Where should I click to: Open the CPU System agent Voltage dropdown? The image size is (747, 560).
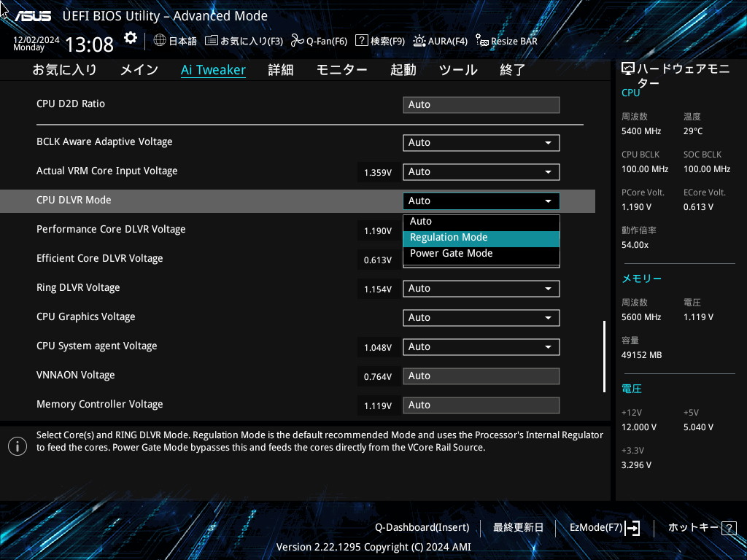click(x=481, y=346)
